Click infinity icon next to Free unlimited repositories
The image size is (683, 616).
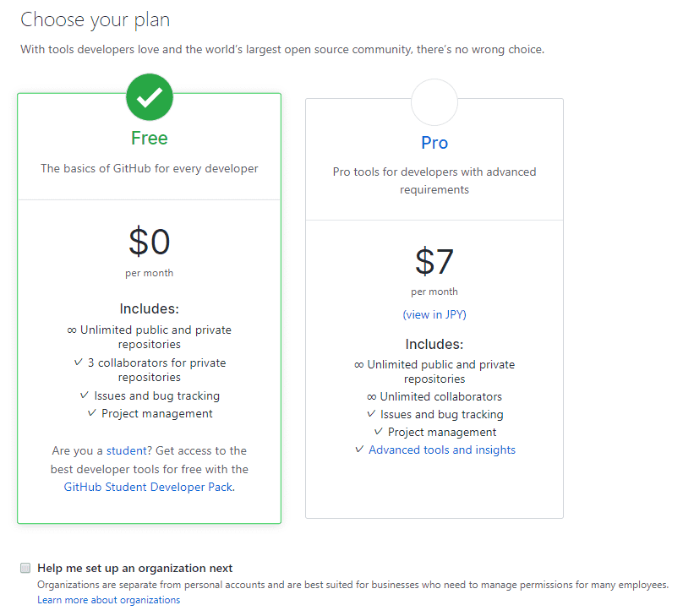coord(72,330)
